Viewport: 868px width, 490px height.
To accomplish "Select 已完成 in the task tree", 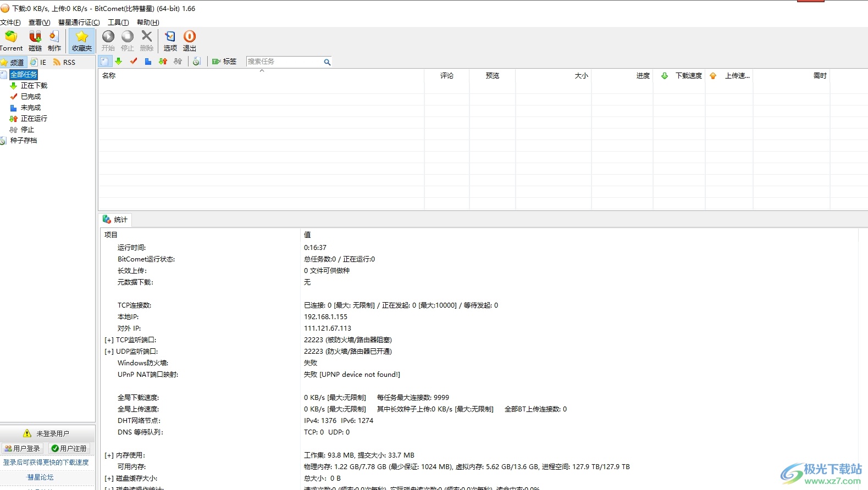I will click(31, 97).
